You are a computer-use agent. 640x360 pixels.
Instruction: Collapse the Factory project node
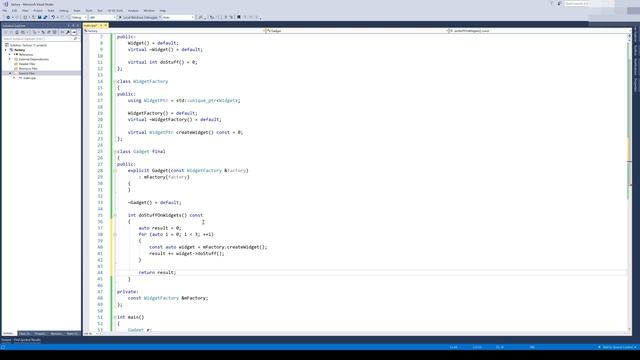[x=6, y=50]
